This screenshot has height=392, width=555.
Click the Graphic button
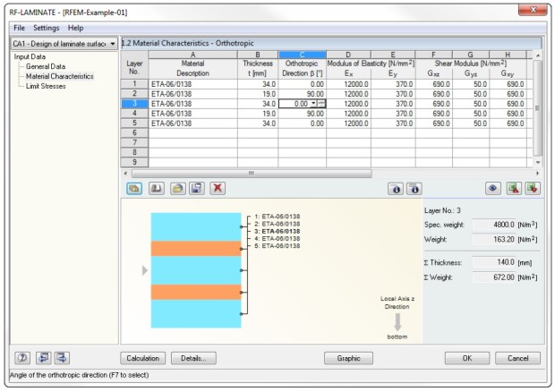pos(348,358)
